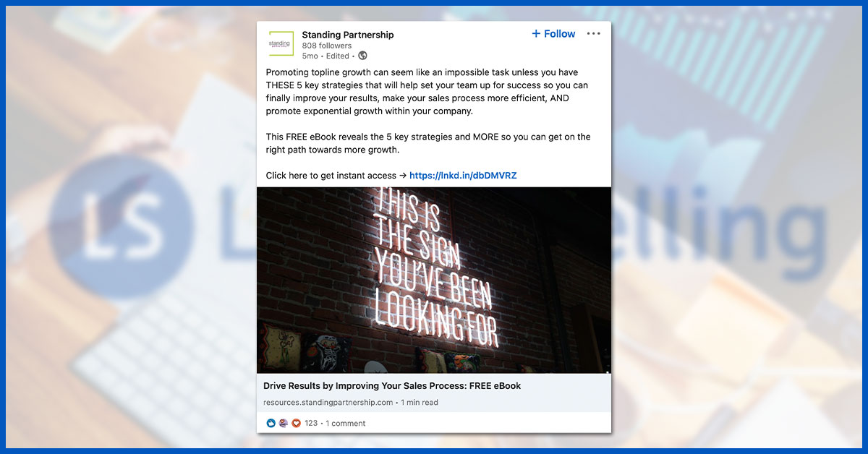Click the globe public visibility icon
868x454 pixels.
tap(363, 56)
